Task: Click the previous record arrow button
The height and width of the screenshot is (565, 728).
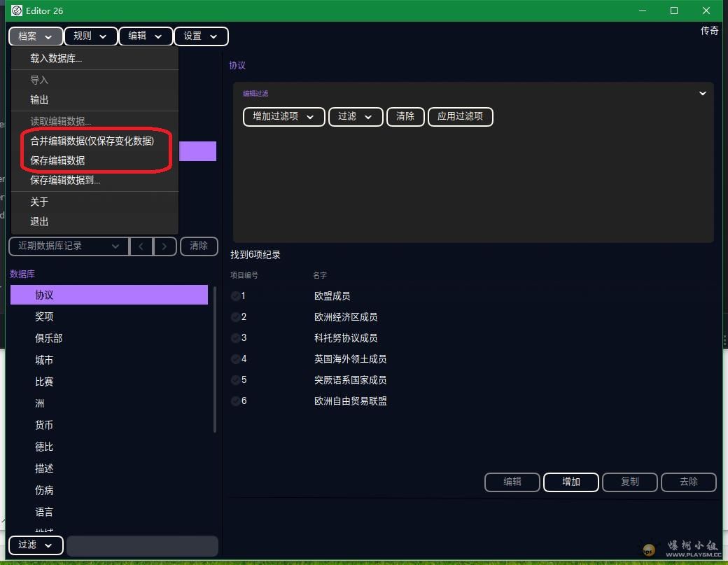Action: 141,246
